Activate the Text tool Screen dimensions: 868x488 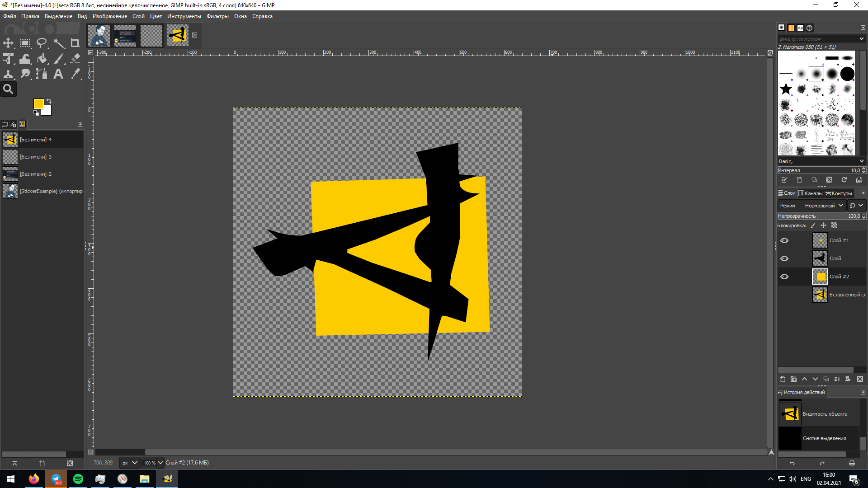point(58,74)
